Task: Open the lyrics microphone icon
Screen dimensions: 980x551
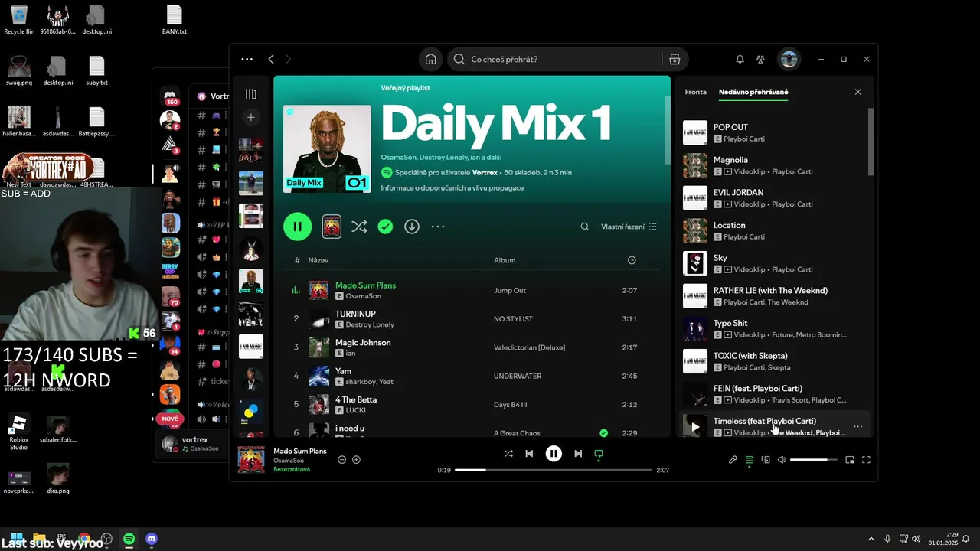Action: pyautogui.click(x=733, y=460)
